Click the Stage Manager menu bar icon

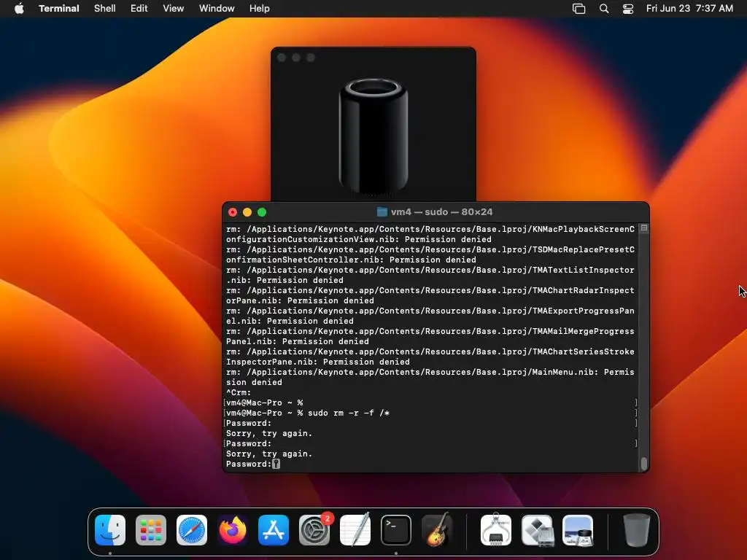pyautogui.click(x=578, y=9)
